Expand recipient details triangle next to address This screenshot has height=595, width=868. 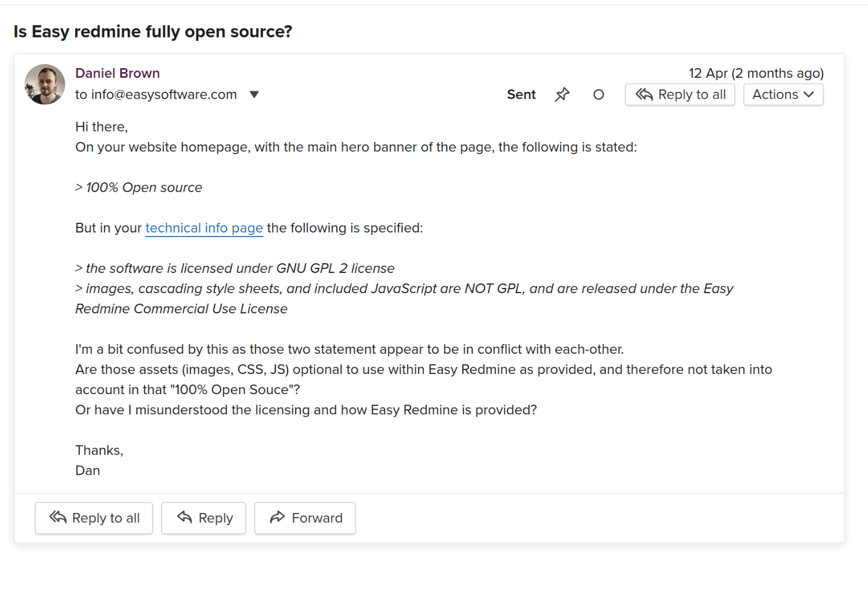[254, 95]
